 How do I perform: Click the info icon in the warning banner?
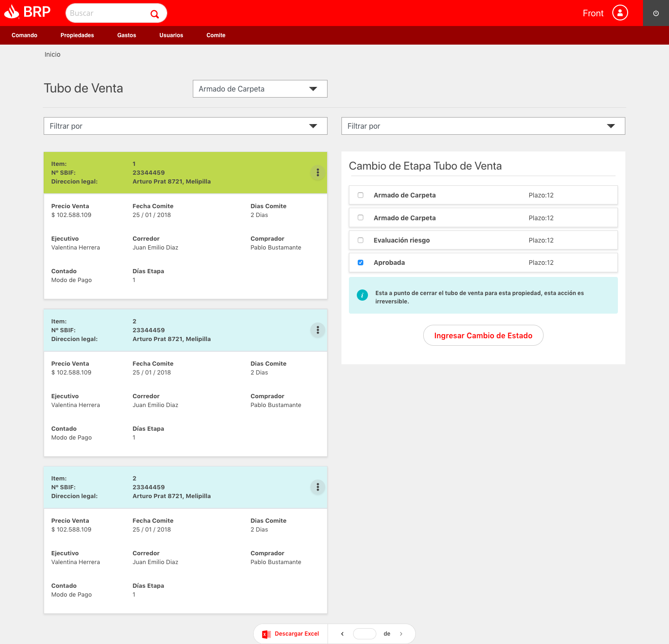pyautogui.click(x=362, y=295)
